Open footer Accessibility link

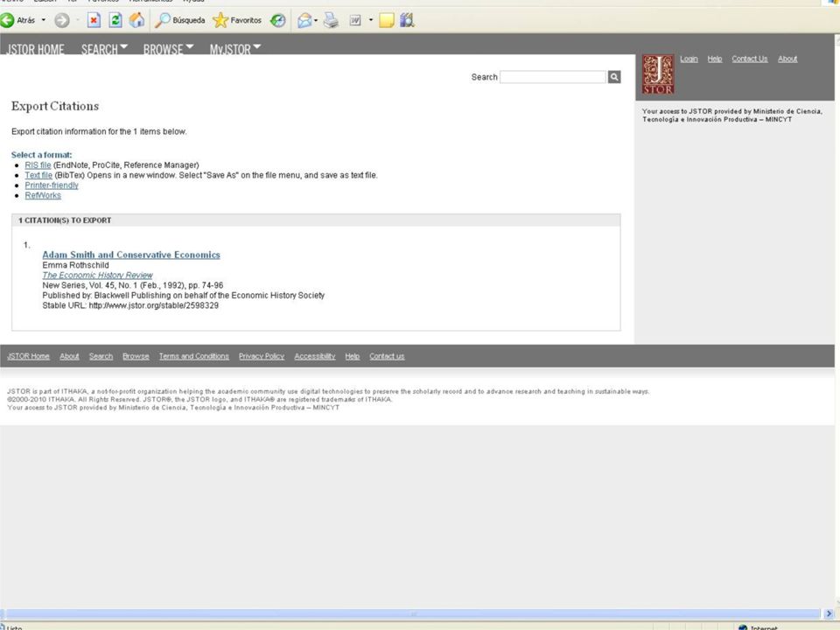(315, 356)
